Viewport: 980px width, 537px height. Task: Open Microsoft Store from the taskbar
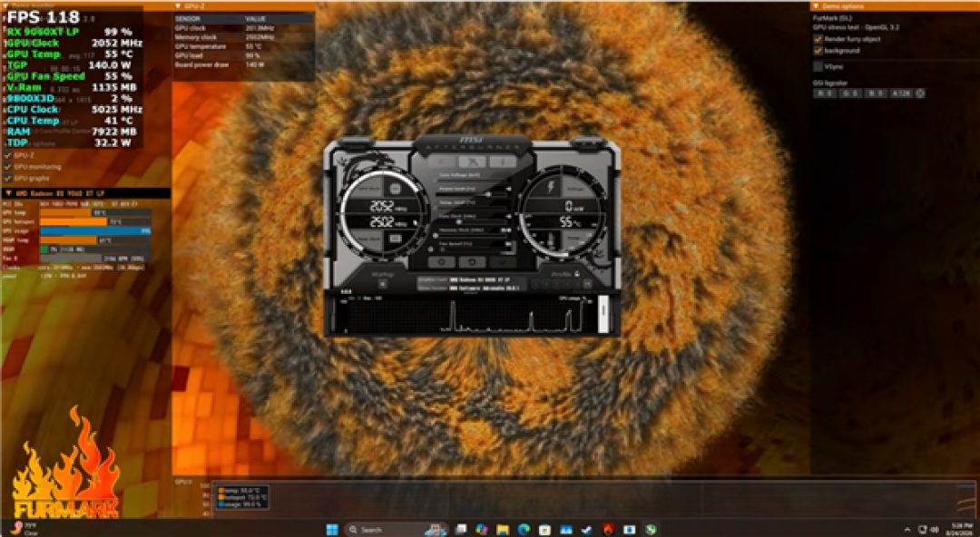tap(545, 530)
